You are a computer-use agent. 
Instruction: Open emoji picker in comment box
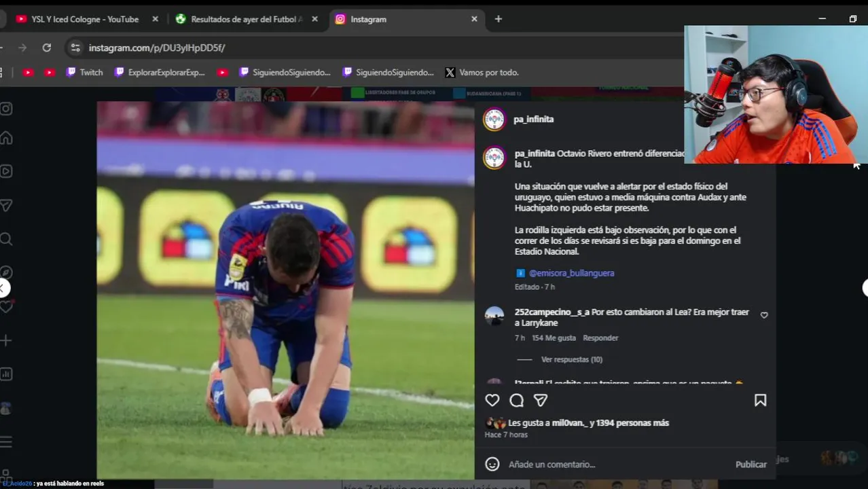coord(492,464)
